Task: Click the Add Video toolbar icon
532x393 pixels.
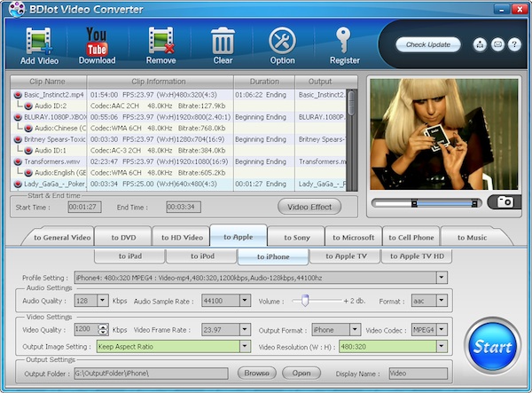Action: tap(39, 46)
